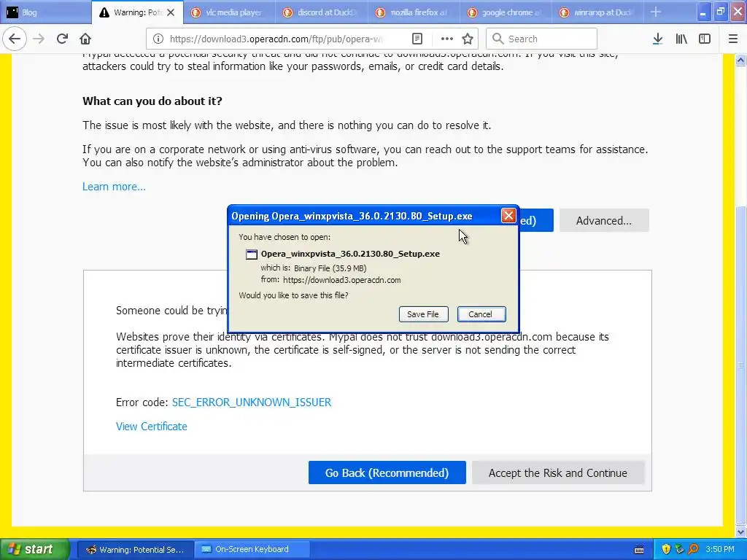Click the keyboard icon in system tray

click(639, 550)
